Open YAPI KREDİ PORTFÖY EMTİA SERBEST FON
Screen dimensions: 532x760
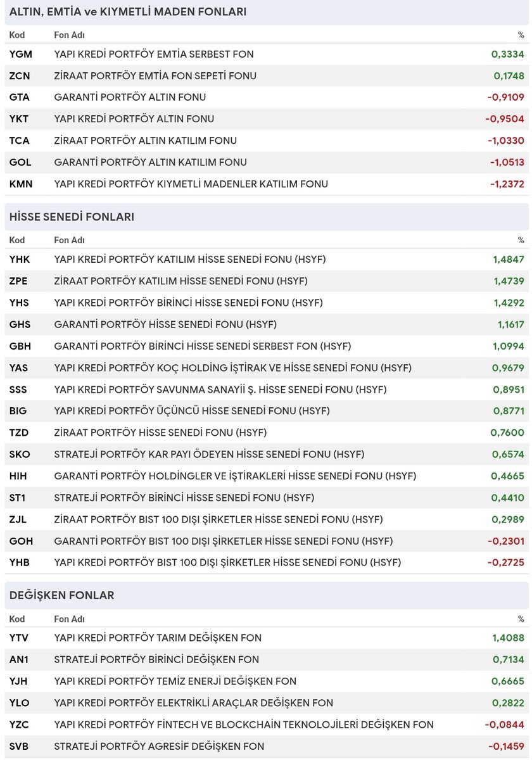(154, 54)
